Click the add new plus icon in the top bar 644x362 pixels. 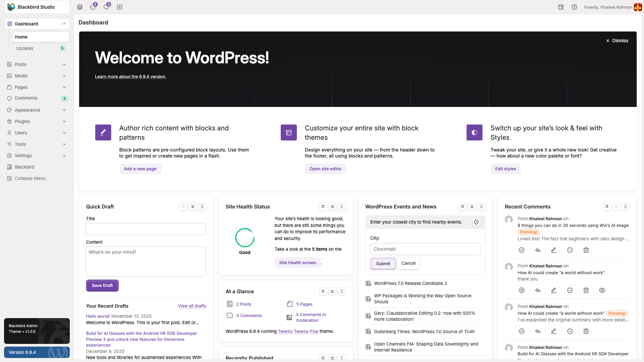(x=119, y=7)
